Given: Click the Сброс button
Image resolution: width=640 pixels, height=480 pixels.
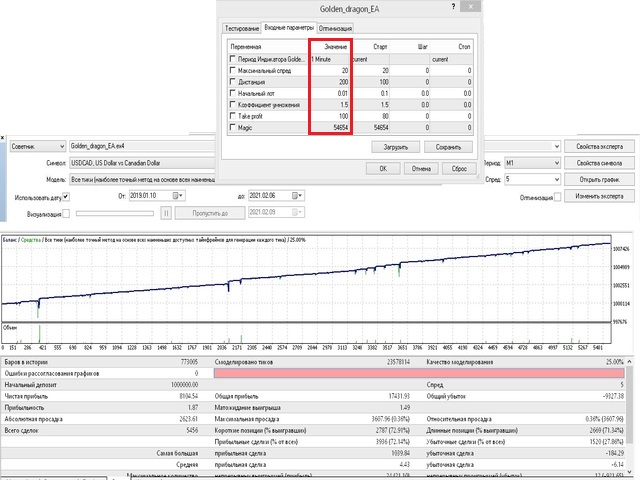Looking at the screenshot, I should click(x=459, y=168).
